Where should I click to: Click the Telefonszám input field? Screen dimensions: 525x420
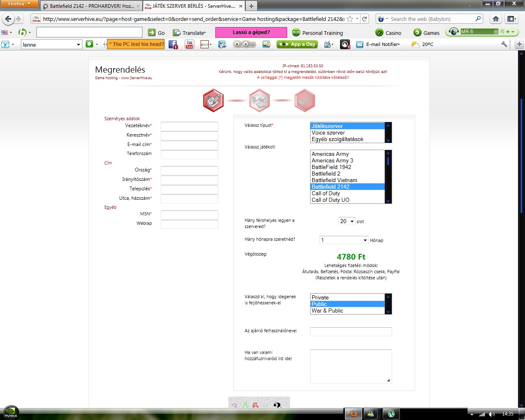[189, 155]
